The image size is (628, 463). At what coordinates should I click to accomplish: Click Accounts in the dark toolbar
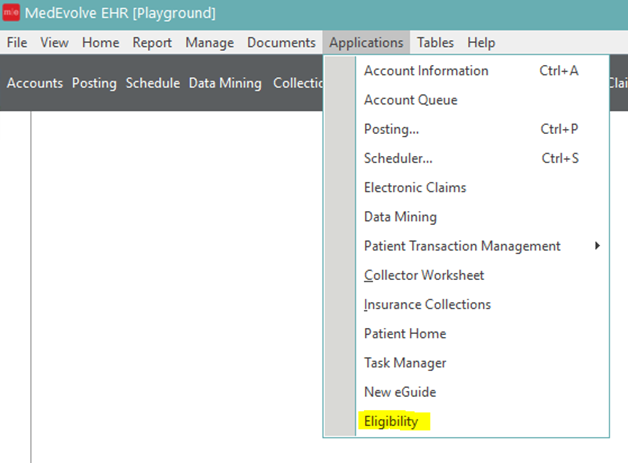[x=35, y=83]
